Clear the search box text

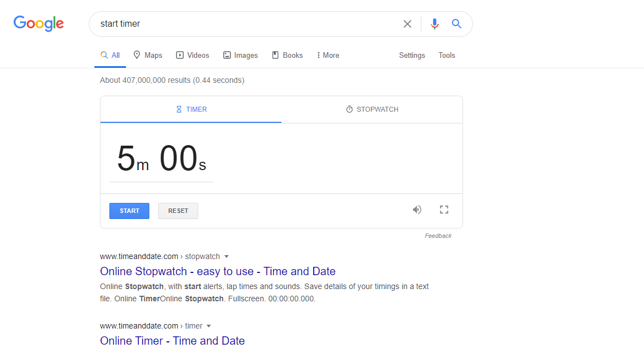[407, 24]
